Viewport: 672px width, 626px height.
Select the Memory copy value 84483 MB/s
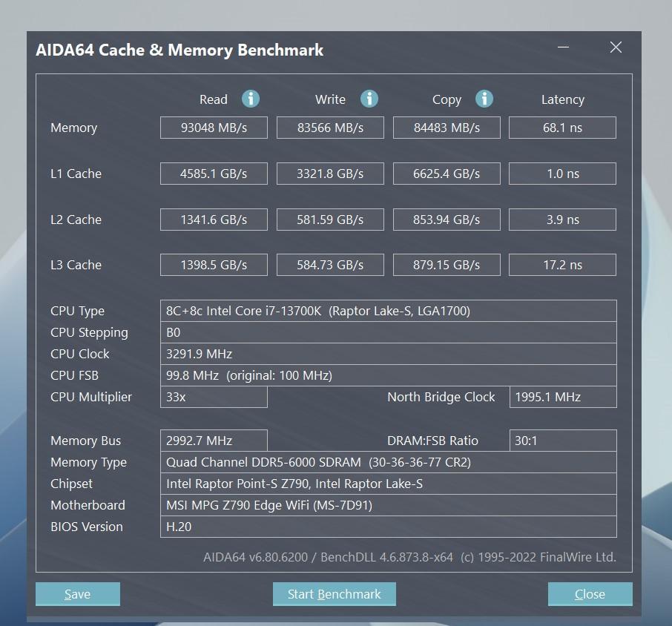(447, 128)
